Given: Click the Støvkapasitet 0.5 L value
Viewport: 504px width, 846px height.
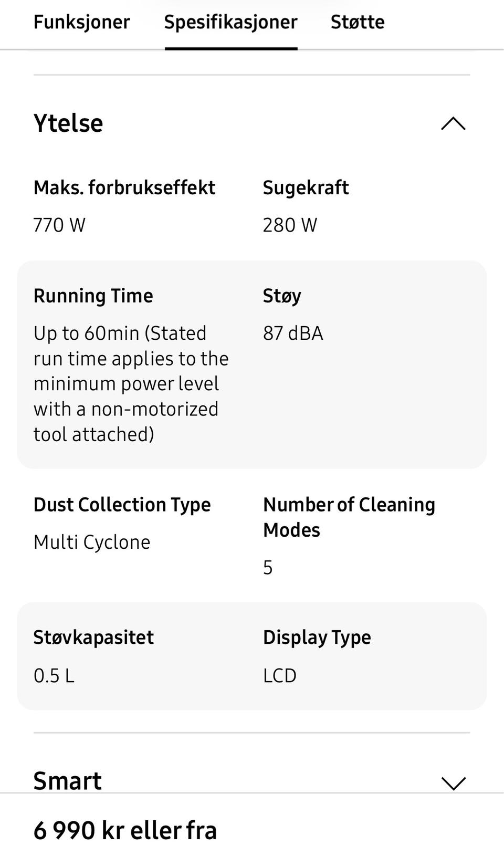Looking at the screenshot, I should [54, 676].
